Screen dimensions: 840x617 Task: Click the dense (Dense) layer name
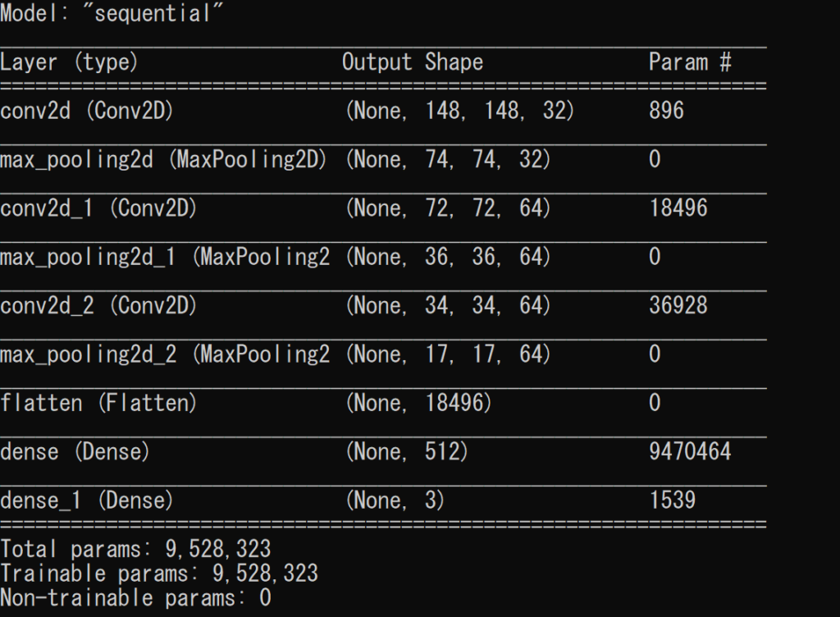[x=75, y=452]
